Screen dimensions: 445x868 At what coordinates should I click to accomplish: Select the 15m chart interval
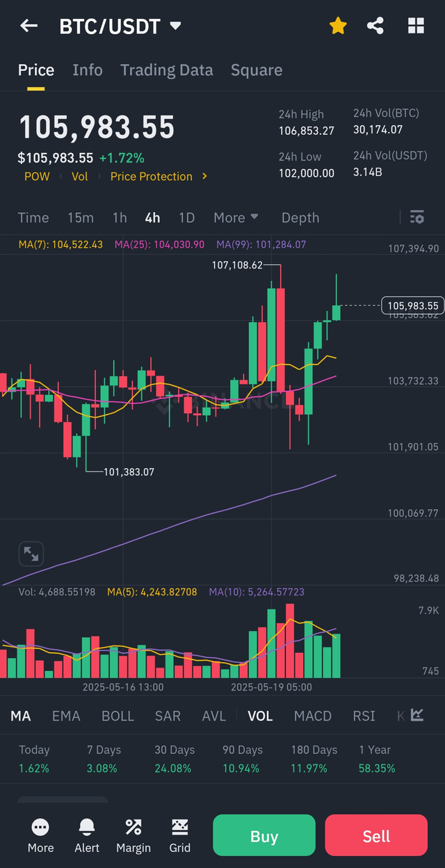(81, 218)
